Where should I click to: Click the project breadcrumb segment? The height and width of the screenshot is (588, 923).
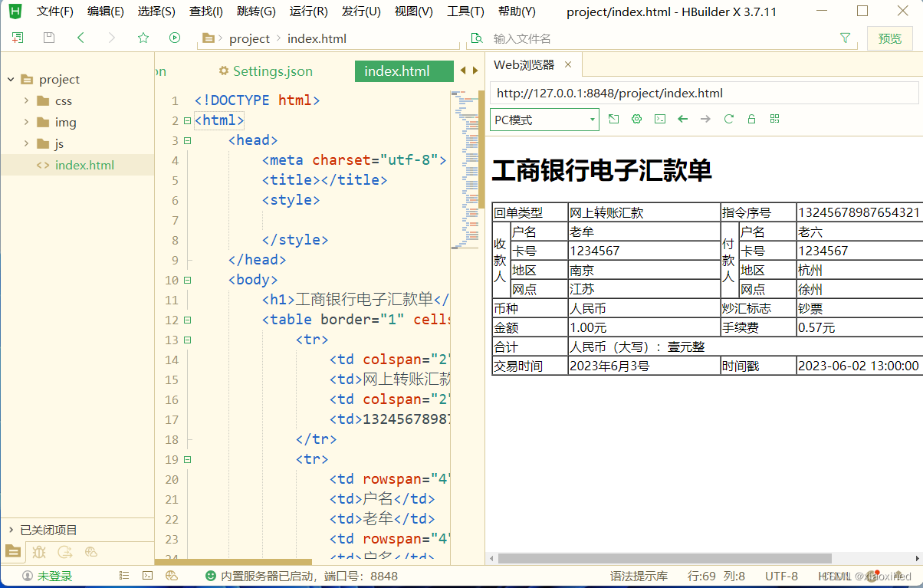[x=250, y=38]
